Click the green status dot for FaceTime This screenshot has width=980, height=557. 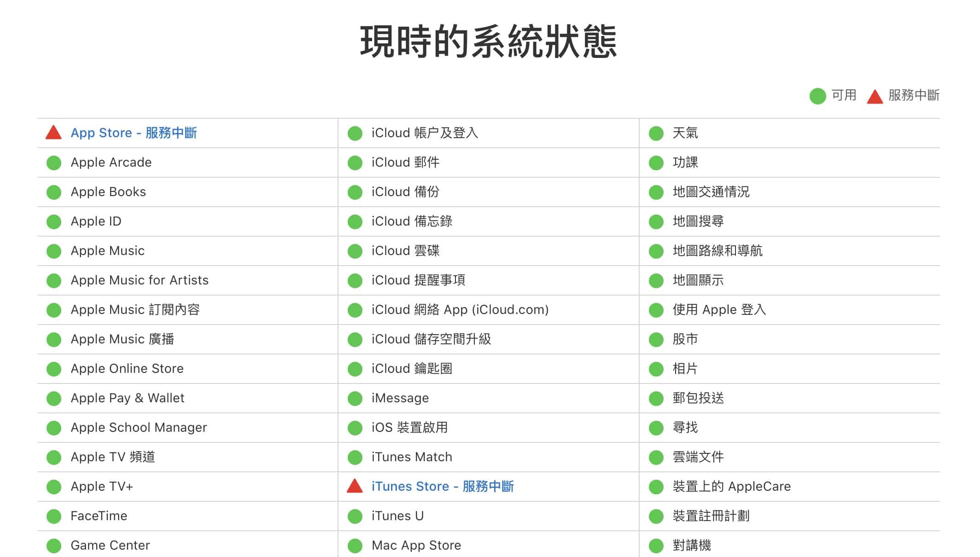54,516
